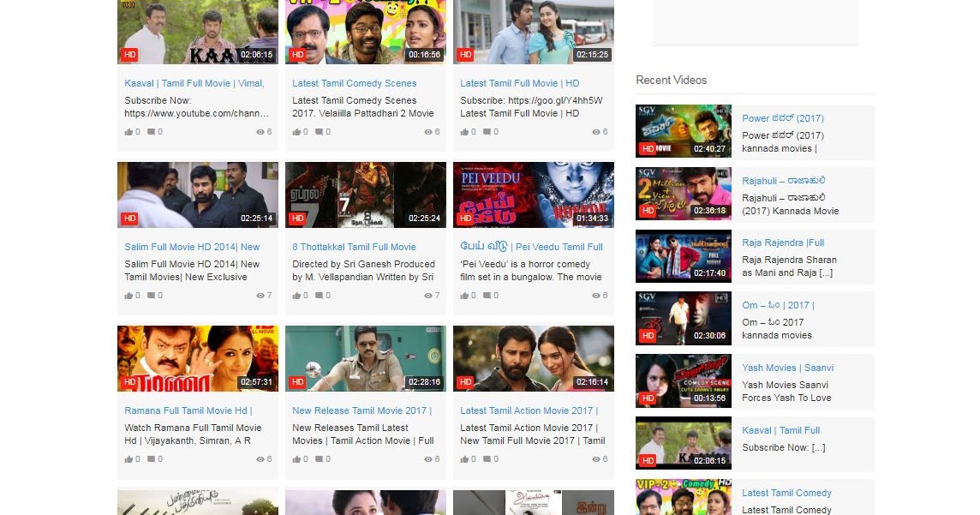Open the Salim Full Movie HD 2014 title link

tap(192, 247)
